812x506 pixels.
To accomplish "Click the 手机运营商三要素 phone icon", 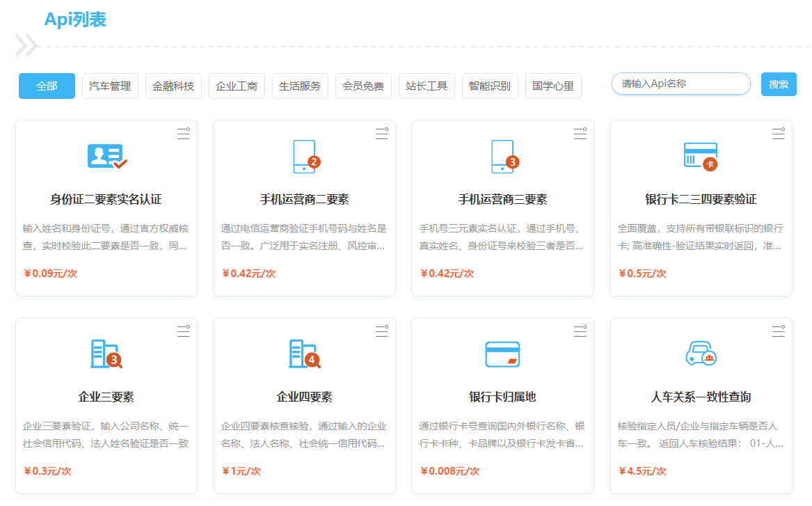I will [503, 157].
